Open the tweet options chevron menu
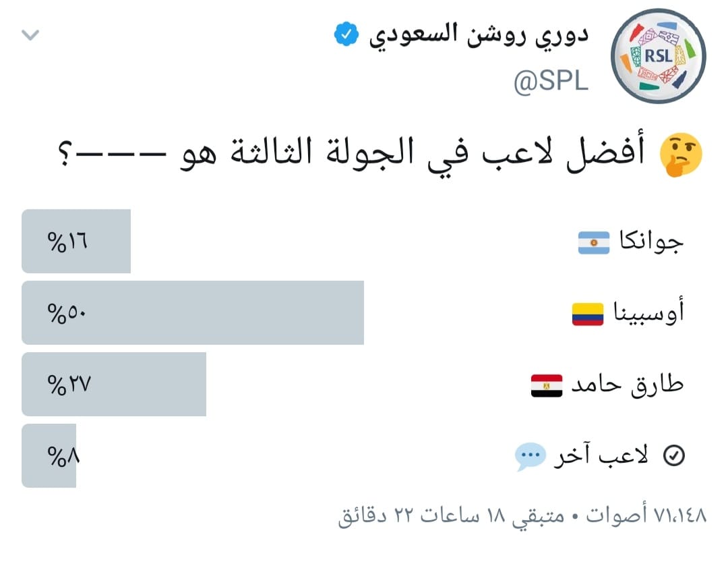 [x=31, y=35]
